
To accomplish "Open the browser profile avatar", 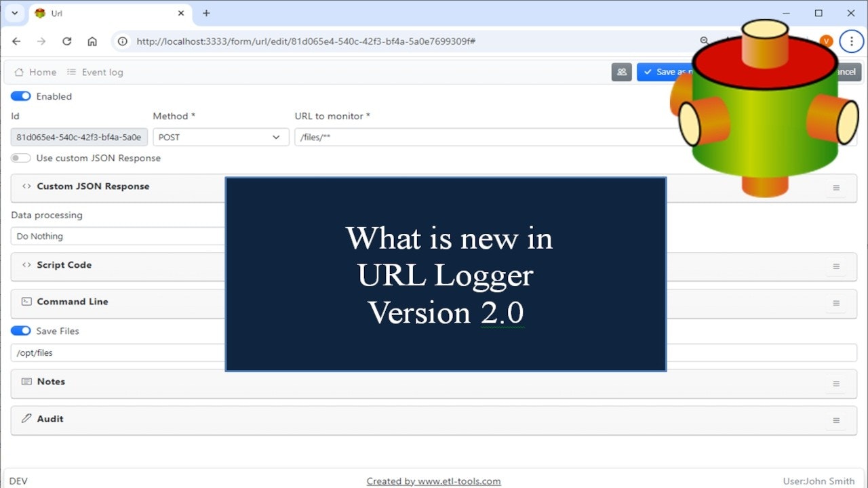I will [x=826, y=41].
